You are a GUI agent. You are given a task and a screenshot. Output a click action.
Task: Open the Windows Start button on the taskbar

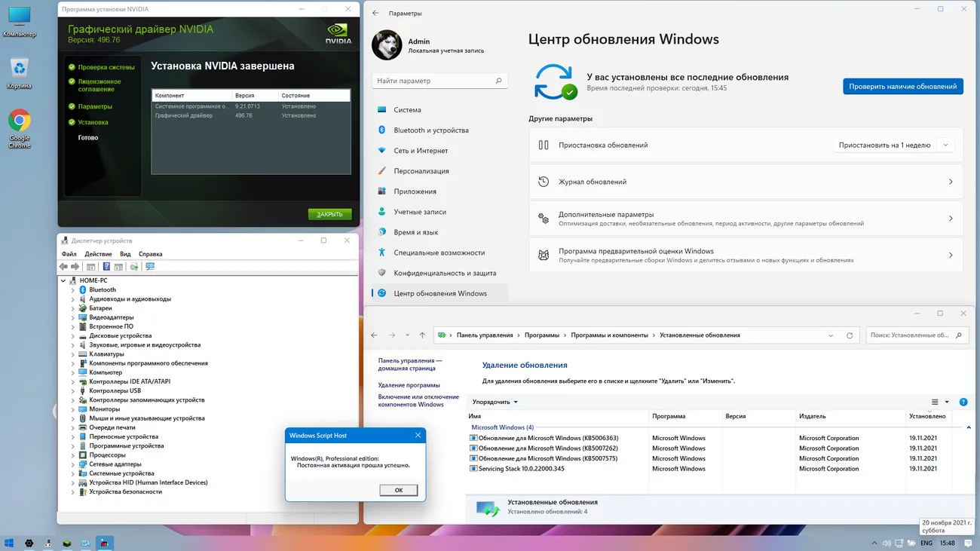pos(10,543)
